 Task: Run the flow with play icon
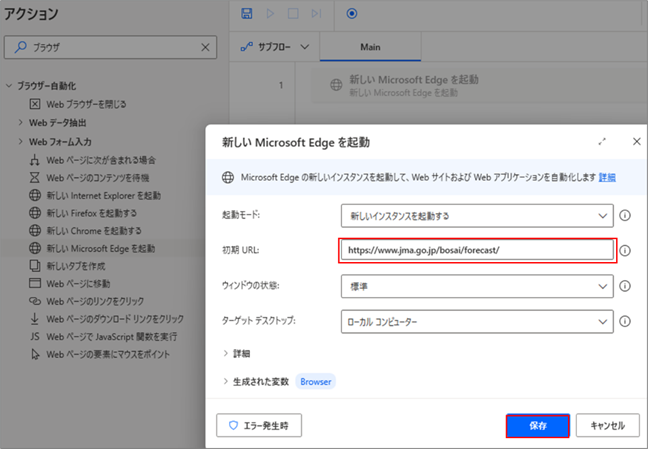coord(270,14)
